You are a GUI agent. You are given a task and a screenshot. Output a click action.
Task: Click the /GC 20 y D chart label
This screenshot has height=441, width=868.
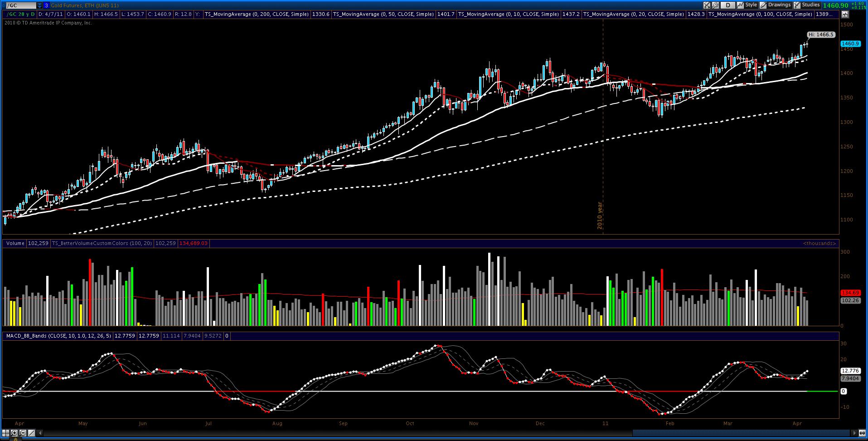point(20,14)
